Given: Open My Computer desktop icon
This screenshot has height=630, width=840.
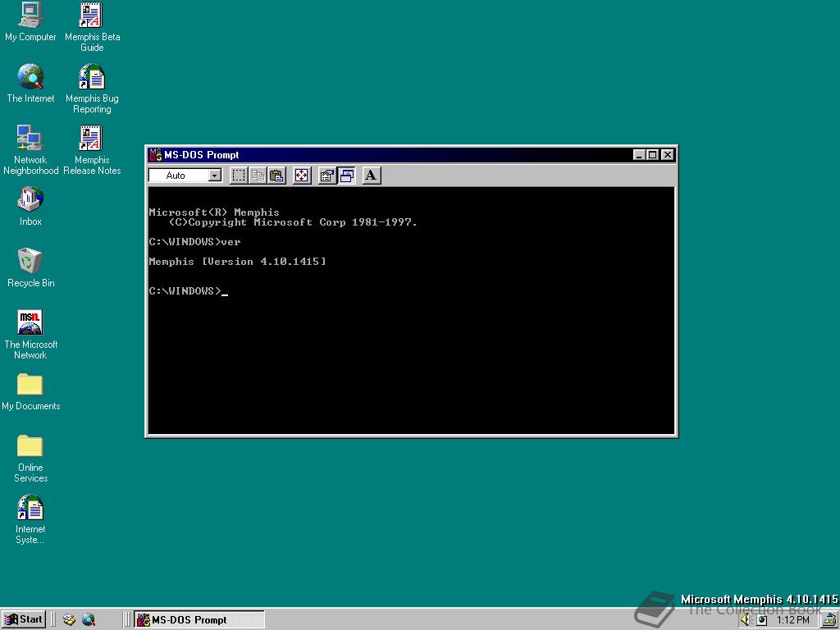Looking at the screenshot, I should point(30,22).
